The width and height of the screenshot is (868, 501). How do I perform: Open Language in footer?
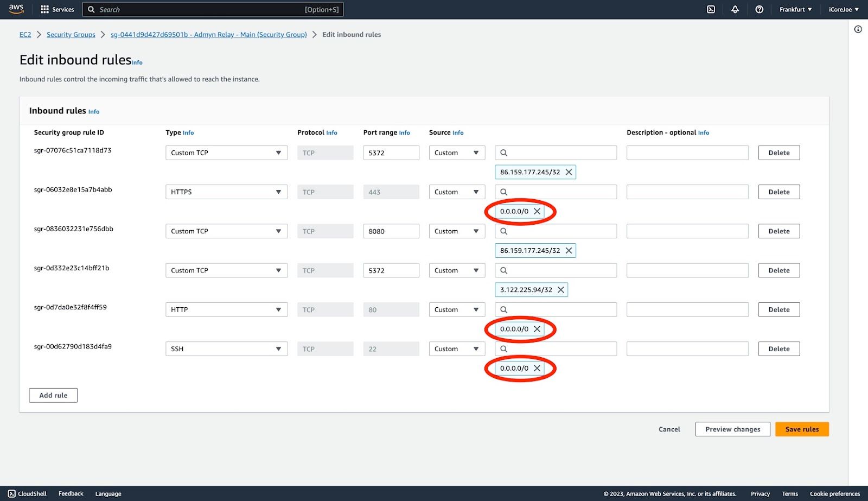[108, 493]
